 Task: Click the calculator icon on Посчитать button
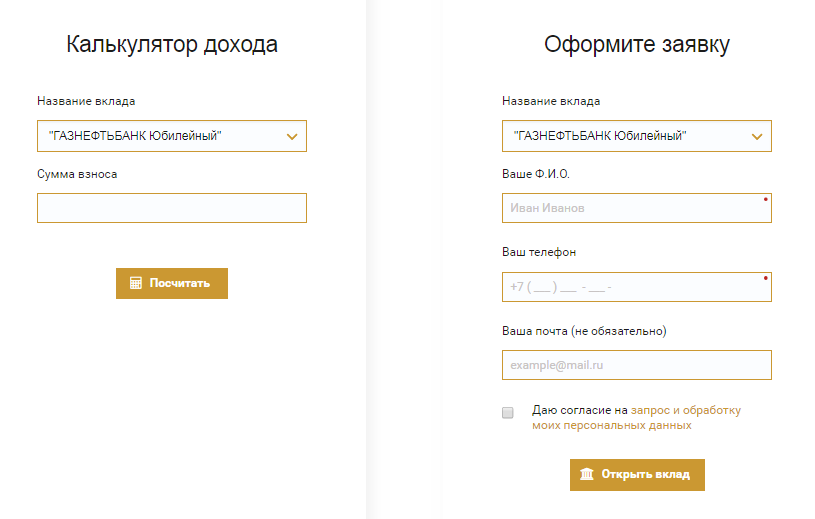click(x=136, y=283)
